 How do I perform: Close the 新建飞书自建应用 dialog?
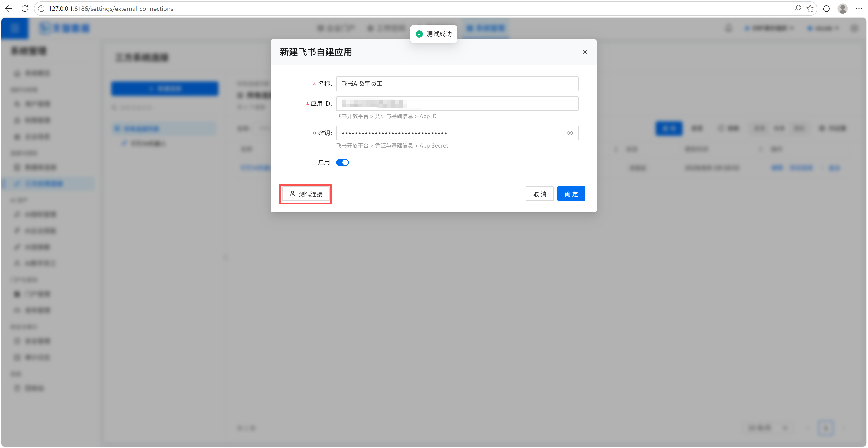tap(585, 52)
